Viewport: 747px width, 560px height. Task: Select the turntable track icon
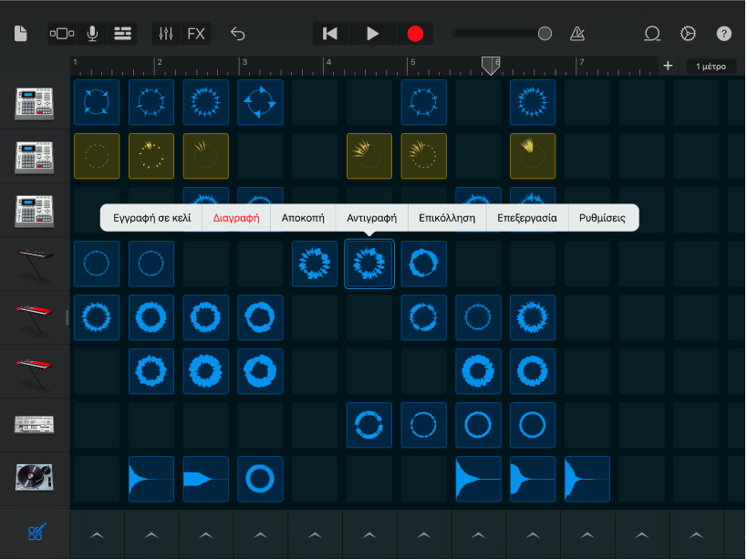click(34, 478)
